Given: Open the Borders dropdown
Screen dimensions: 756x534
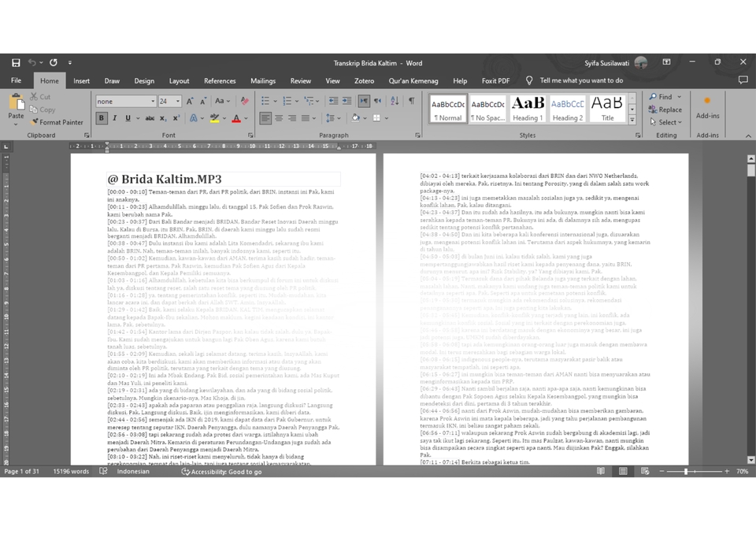Looking at the screenshot, I should pos(387,118).
